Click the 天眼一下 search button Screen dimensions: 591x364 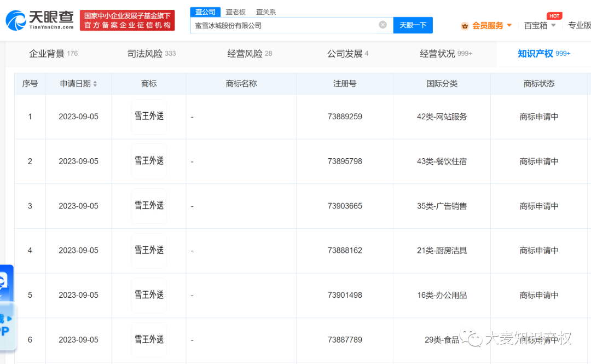pos(413,25)
